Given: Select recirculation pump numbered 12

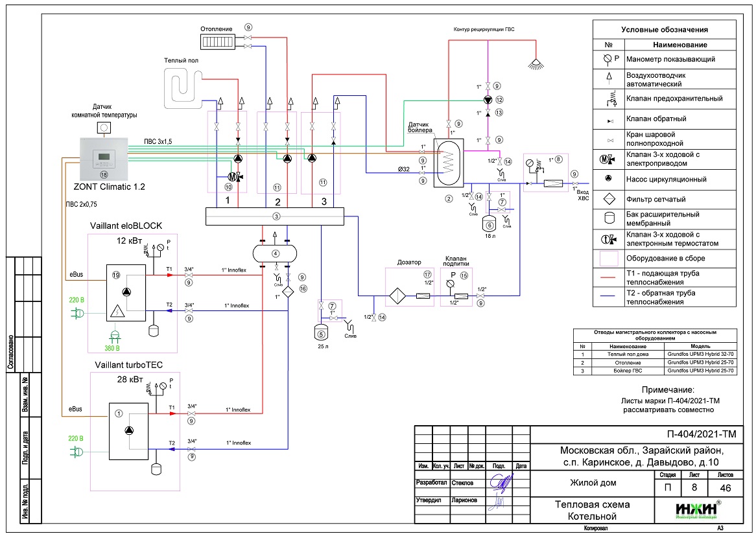Looking at the screenshot, I should [488, 100].
